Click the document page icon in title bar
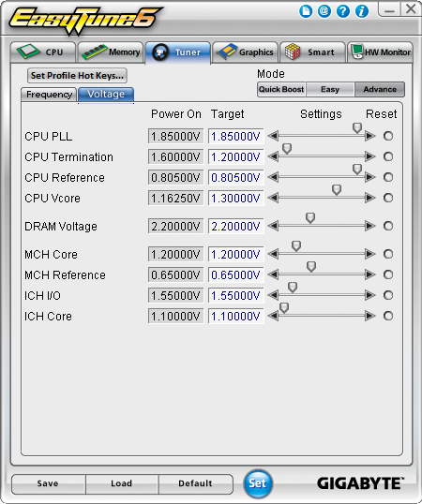This screenshot has height=504, width=422. (306, 12)
